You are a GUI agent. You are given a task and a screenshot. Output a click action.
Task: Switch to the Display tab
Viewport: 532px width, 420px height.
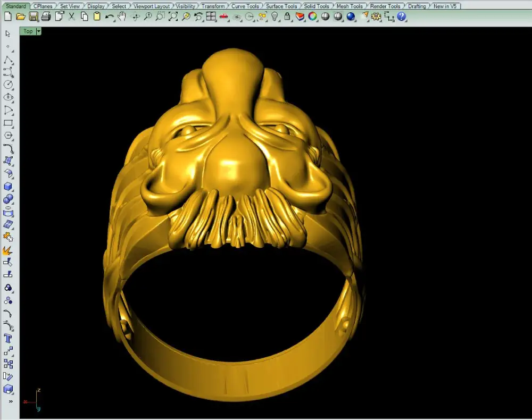96,6
